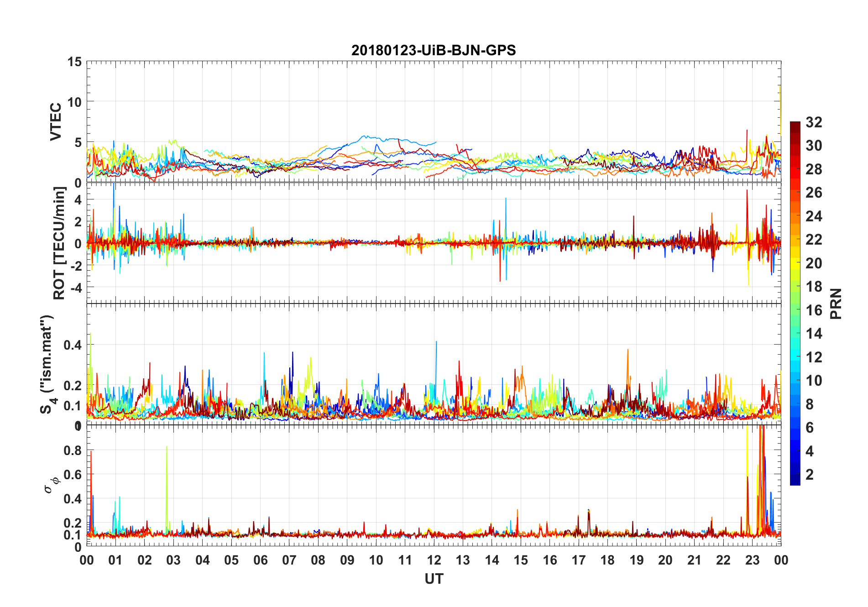Select x-axis hour tick label 07
Image resolution: width=868 pixels, height=607 pixels.
[289, 560]
